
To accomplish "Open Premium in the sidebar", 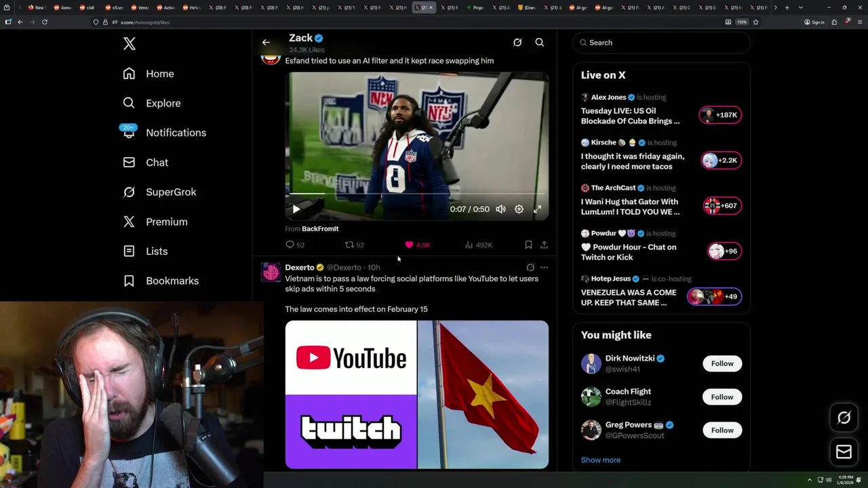I will [155, 222].
